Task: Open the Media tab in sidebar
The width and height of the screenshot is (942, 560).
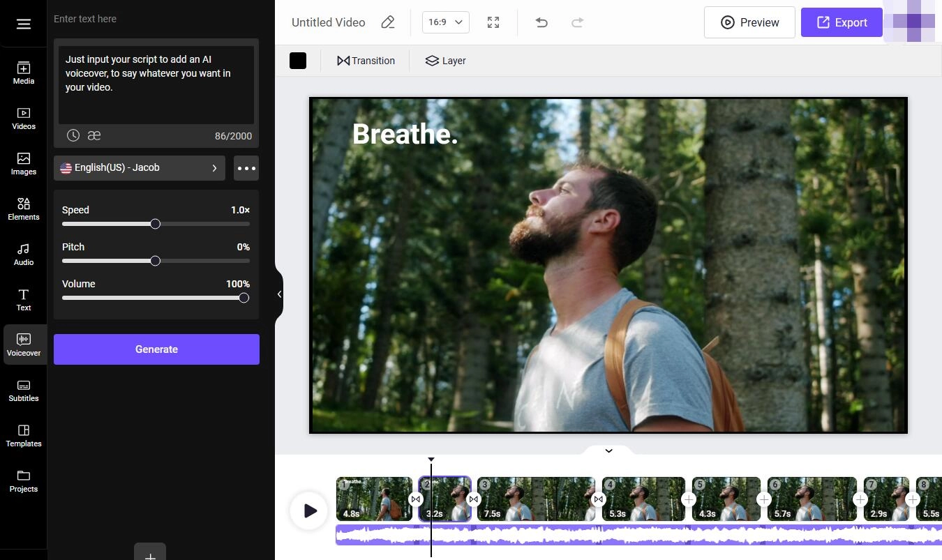Action: tap(24, 73)
